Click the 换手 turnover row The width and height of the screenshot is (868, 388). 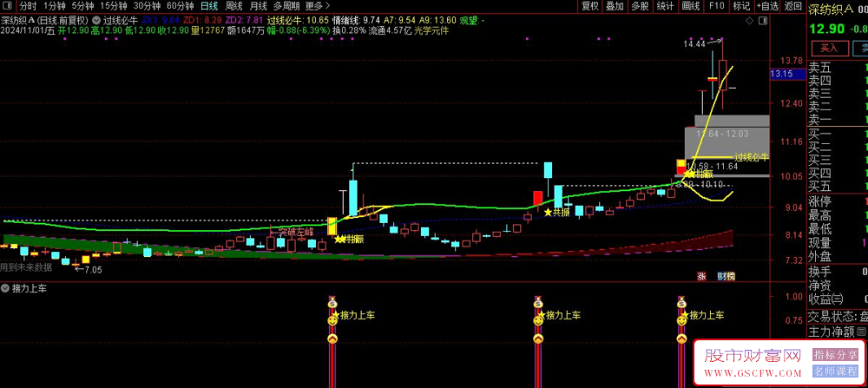[x=838, y=272]
